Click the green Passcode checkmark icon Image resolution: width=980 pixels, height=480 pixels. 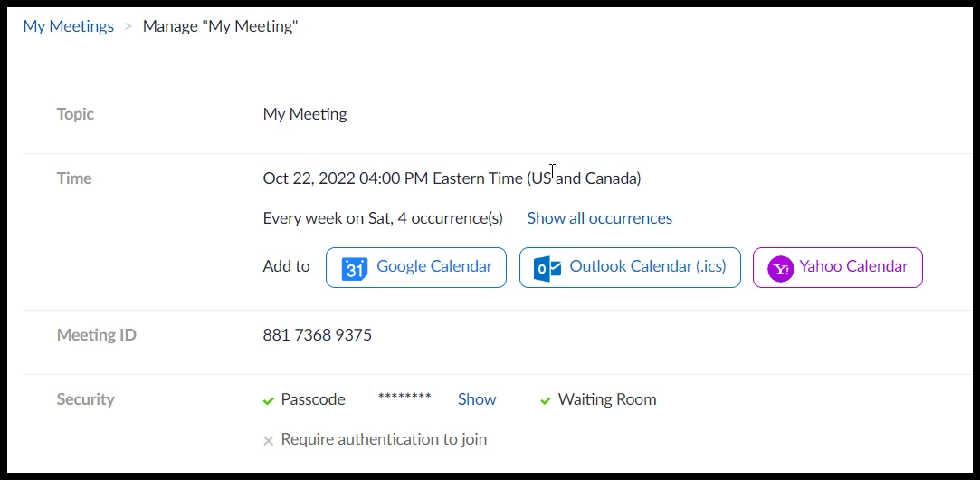click(x=269, y=400)
